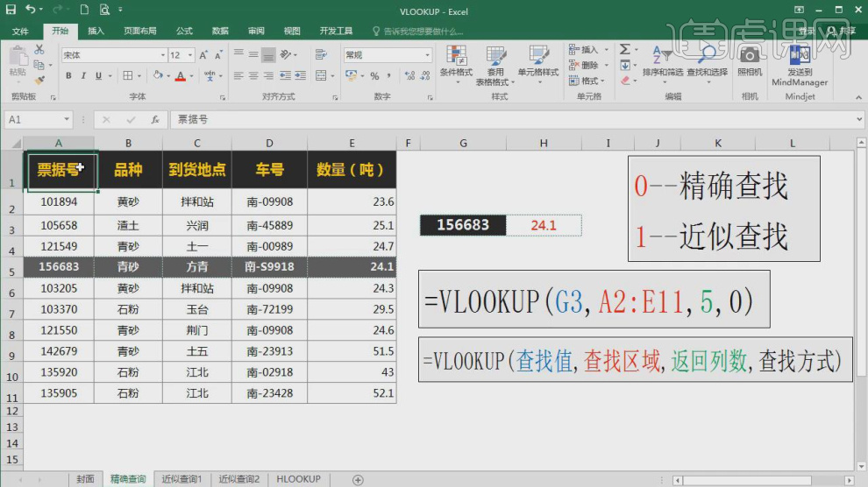Open the 近似查询1 sheet tab

coord(181,479)
